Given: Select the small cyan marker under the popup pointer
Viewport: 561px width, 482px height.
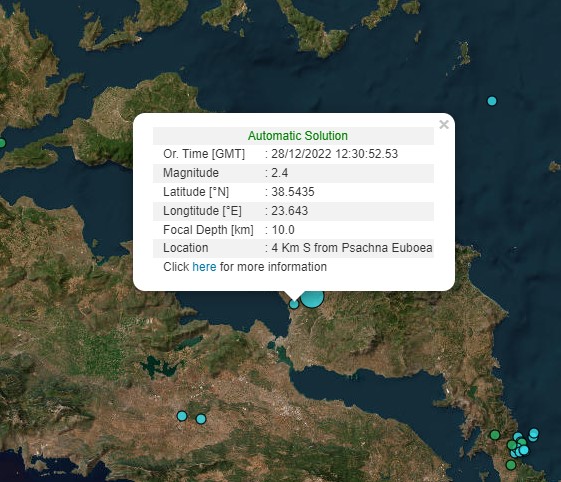Looking at the screenshot, I should tap(294, 304).
